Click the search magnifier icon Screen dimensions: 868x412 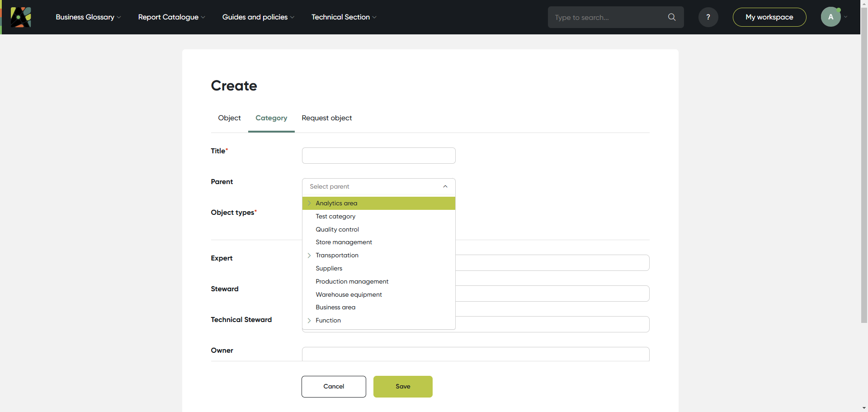coord(672,17)
